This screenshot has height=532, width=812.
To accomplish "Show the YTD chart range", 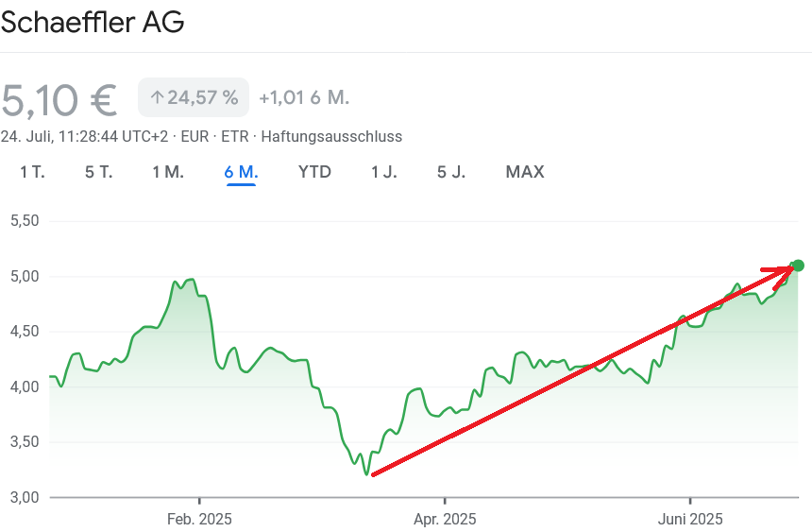I will click(x=314, y=172).
